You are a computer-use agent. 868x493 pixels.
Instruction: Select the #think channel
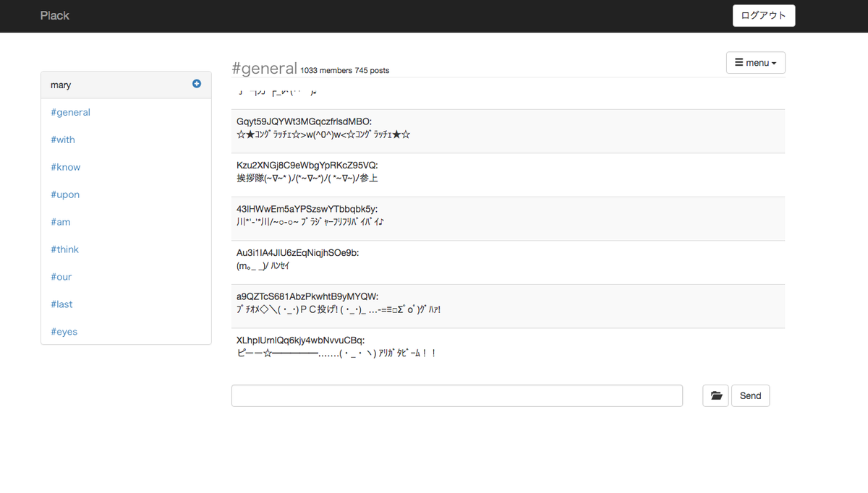coord(65,249)
